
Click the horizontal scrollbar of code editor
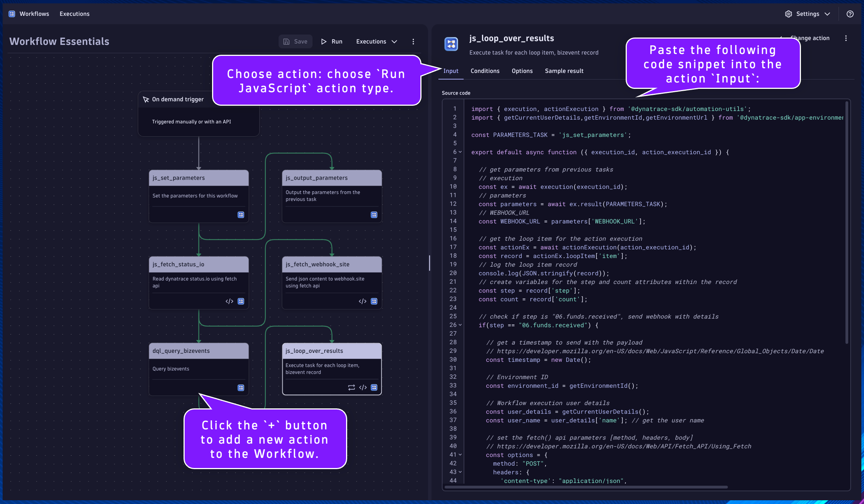pos(586,487)
